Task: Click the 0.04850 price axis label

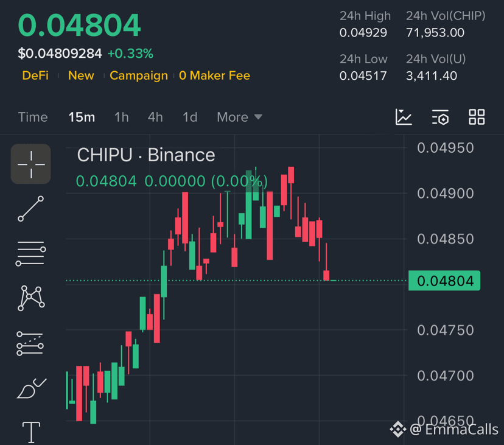Action: pos(446,239)
